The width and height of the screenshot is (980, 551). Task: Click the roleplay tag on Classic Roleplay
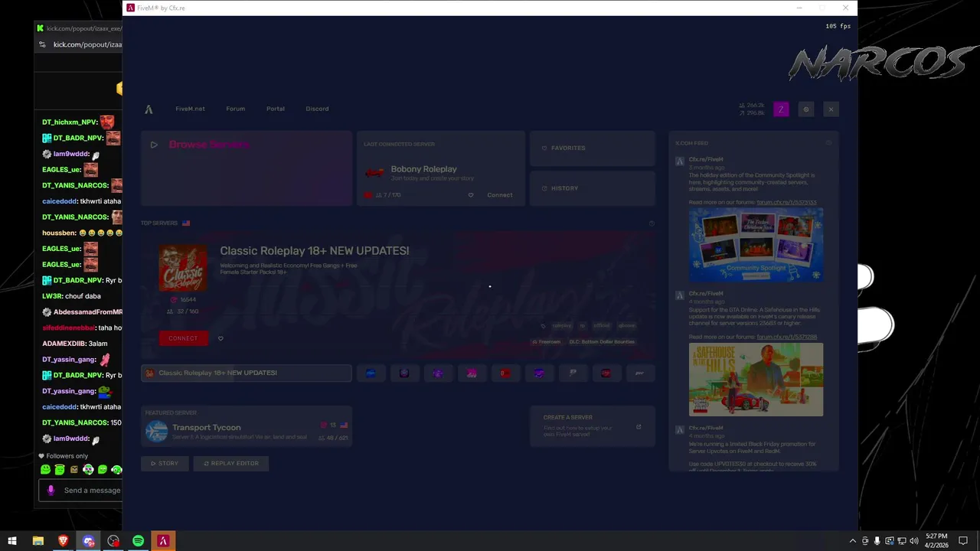click(562, 326)
